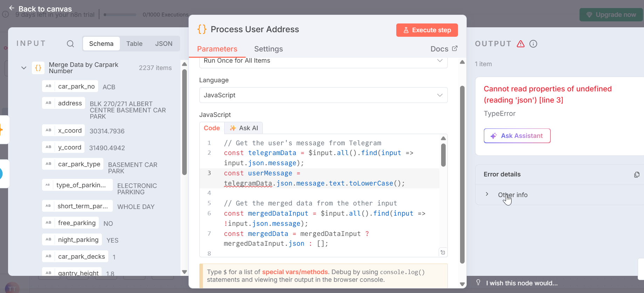Image resolution: width=644 pixels, height=293 pixels.
Task: Open the Run Once for All Items dropdown
Action: pyautogui.click(x=323, y=62)
